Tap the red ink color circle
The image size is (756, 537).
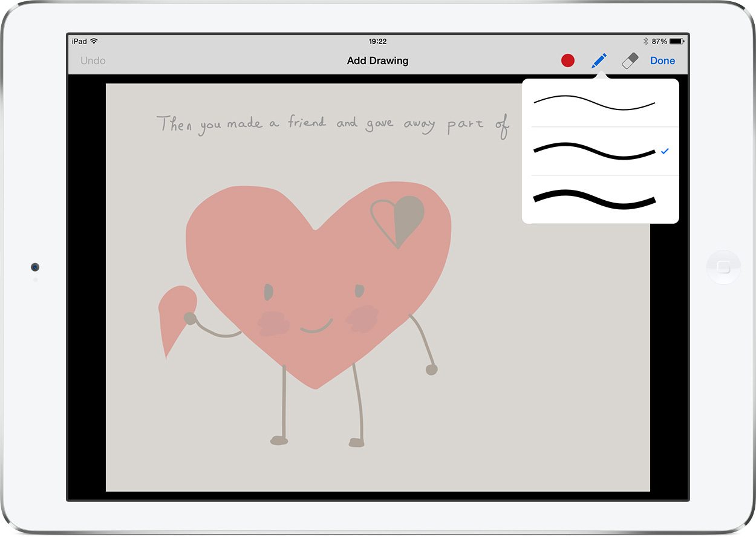[x=567, y=60]
